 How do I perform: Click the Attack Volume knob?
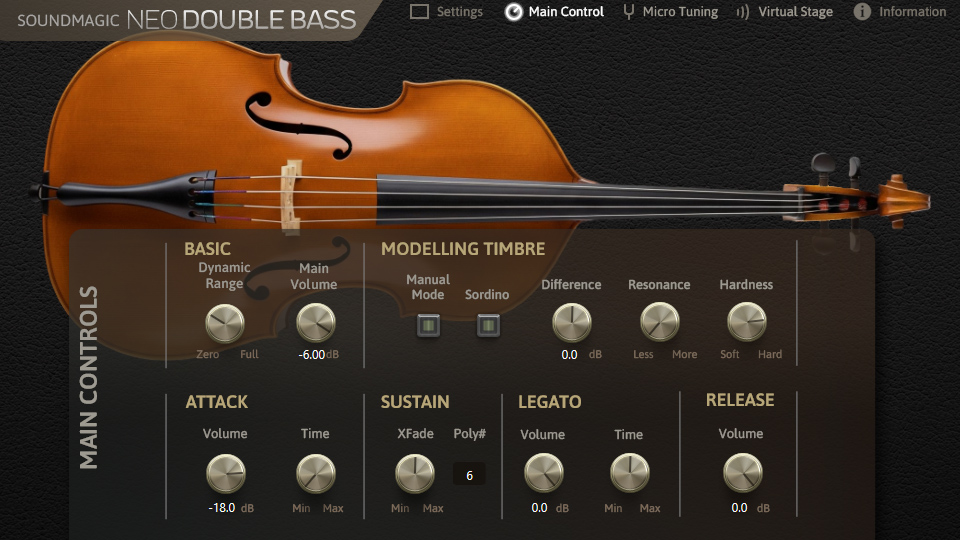click(x=226, y=473)
